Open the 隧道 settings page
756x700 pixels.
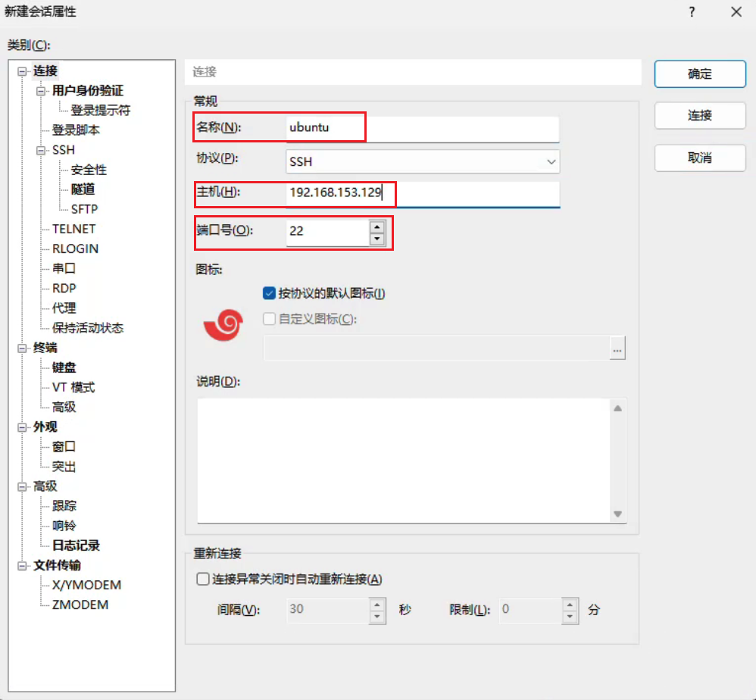83,189
